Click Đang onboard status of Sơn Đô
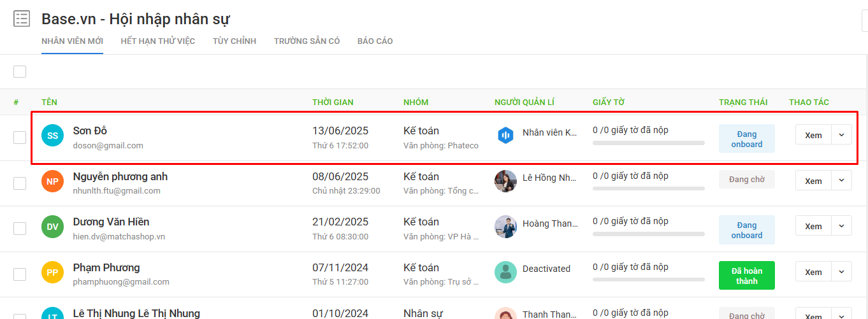The width and height of the screenshot is (868, 319). (x=747, y=139)
